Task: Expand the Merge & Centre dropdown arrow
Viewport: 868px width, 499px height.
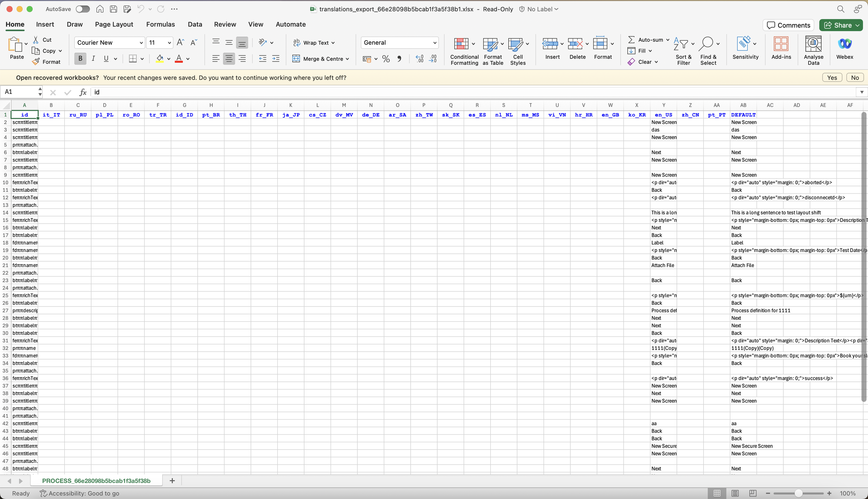Action: pos(348,59)
